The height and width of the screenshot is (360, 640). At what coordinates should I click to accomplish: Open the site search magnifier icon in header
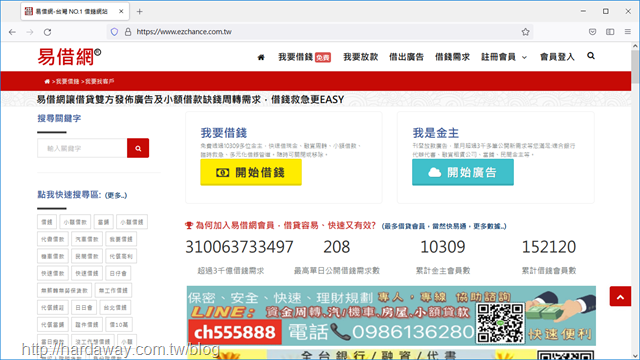(591, 56)
